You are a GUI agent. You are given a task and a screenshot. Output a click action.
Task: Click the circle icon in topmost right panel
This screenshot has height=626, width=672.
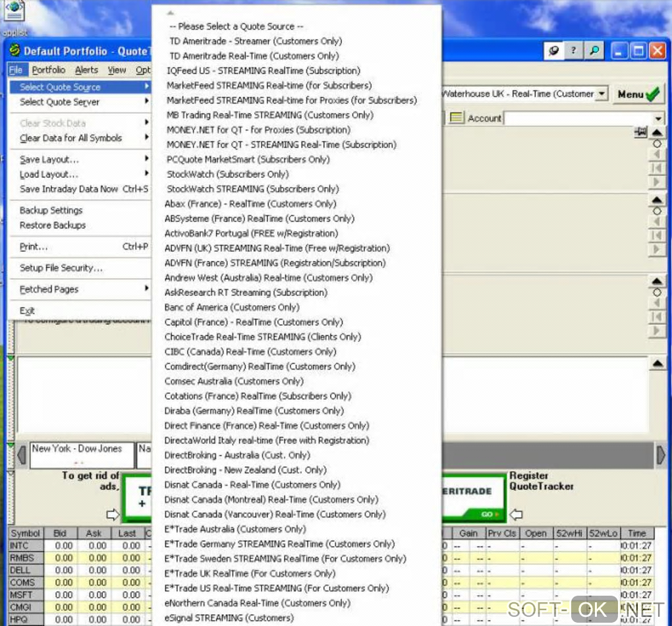657,144
